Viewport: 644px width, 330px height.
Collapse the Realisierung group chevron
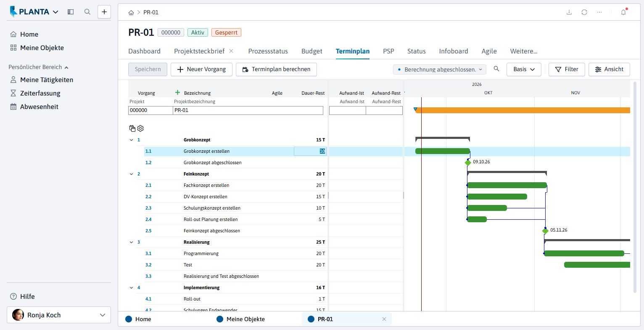pos(131,242)
